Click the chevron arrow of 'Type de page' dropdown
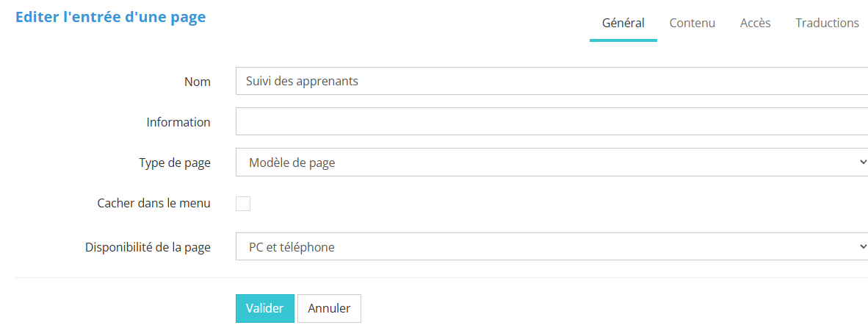The width and height of the screenshot is (868, 328). 863,163
